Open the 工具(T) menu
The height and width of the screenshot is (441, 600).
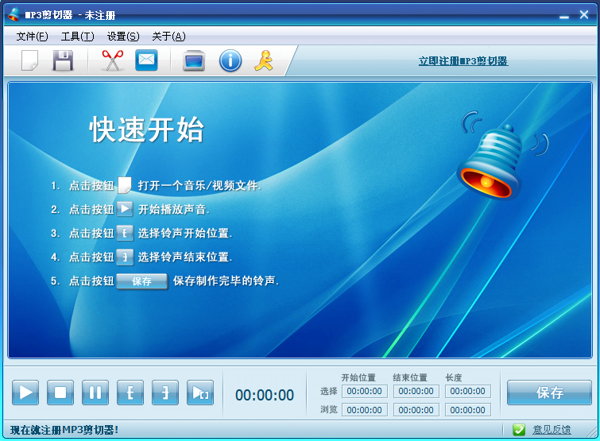(77, 36)
